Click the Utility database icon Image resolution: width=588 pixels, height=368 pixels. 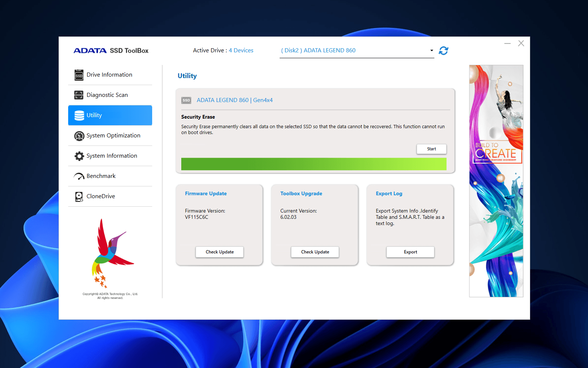tap(79, 115)
